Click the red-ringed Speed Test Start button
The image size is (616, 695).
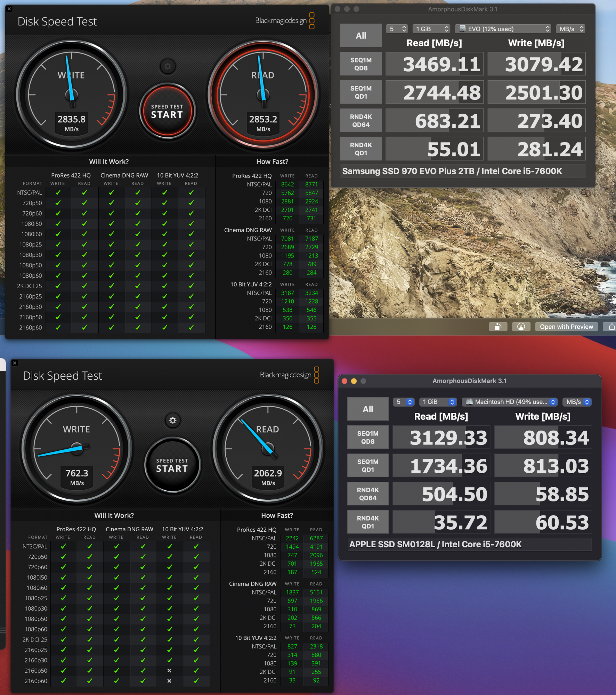(x=167, y=111)
